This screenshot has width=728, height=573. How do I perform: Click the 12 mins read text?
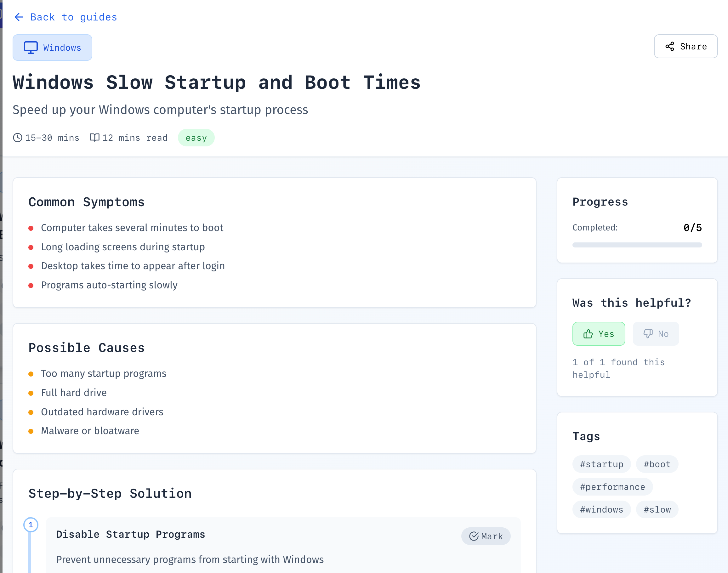tap(135, 138)
